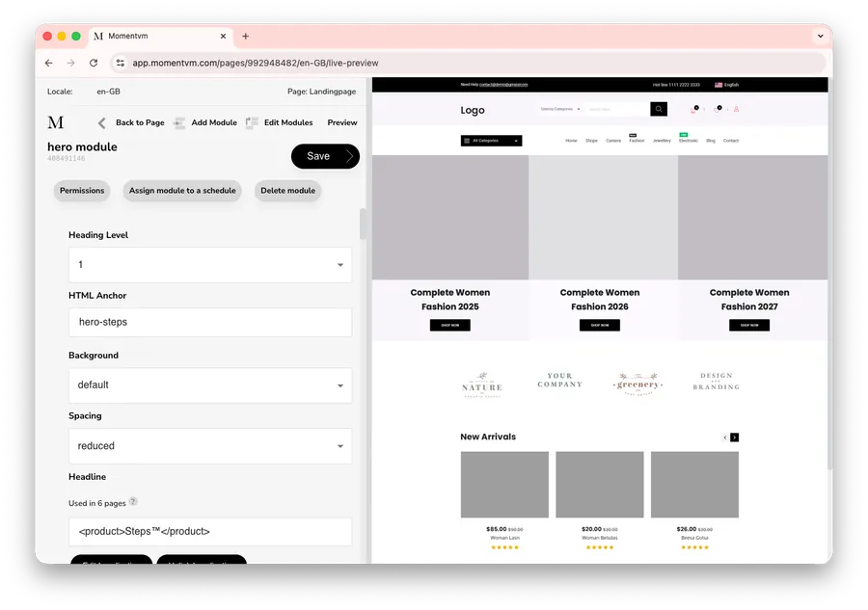868x610 pixels.
Task: Click browser back arrow
Action: 49,63
